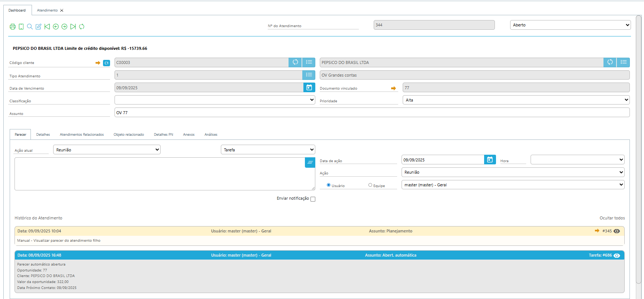The image size is (644, 299).
Task: Open the list lookup for PEPSICO DO BRASIL LTDA
Action: 624,62
